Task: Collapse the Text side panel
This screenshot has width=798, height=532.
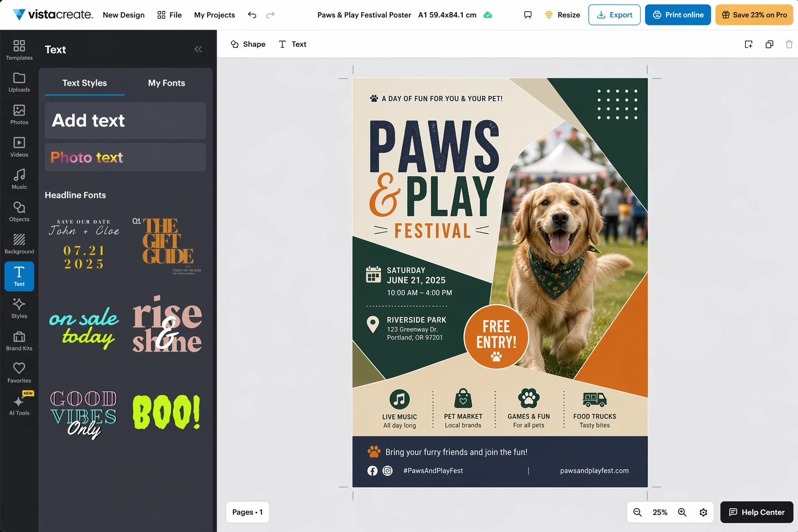Action: (198, 49)
